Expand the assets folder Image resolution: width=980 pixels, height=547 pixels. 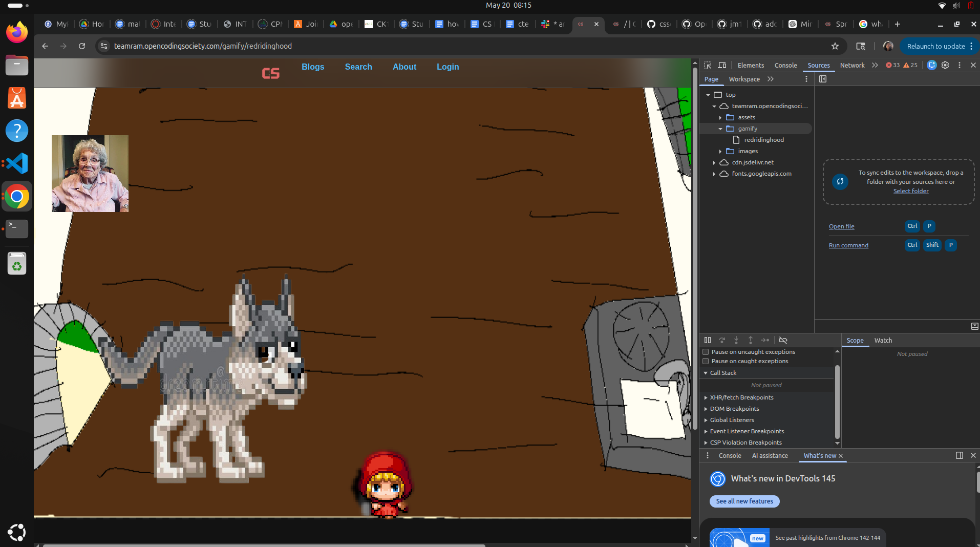[x=720, y=117]
